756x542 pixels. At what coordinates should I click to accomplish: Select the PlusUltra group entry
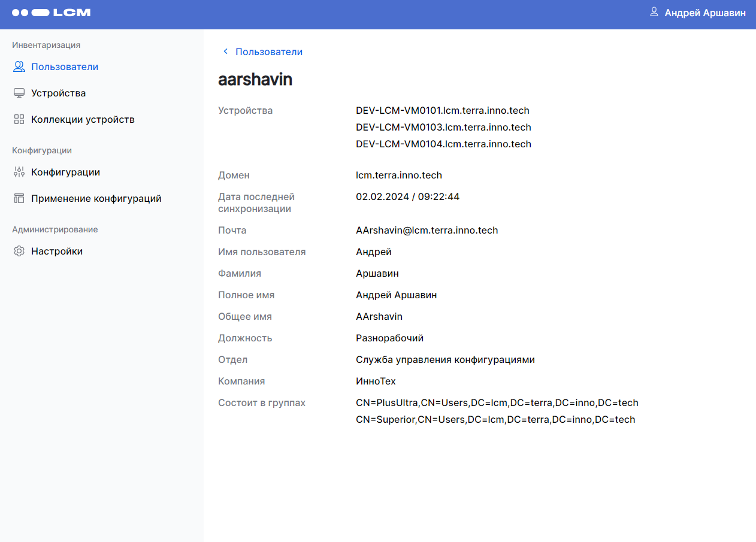pos(497,402)
